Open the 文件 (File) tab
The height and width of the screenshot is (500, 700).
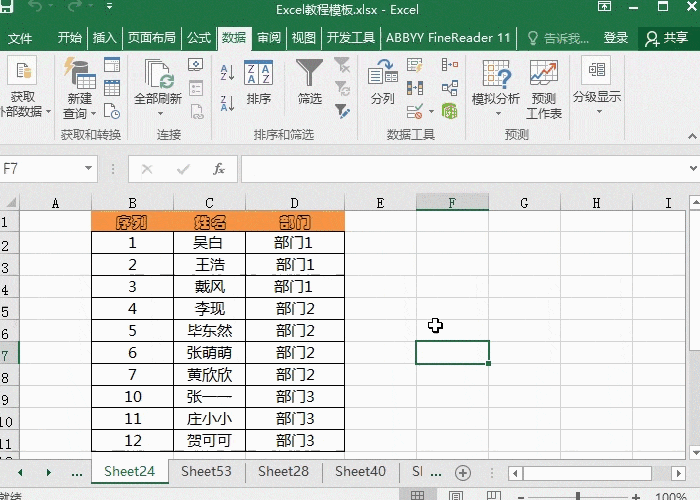[20, 38]
